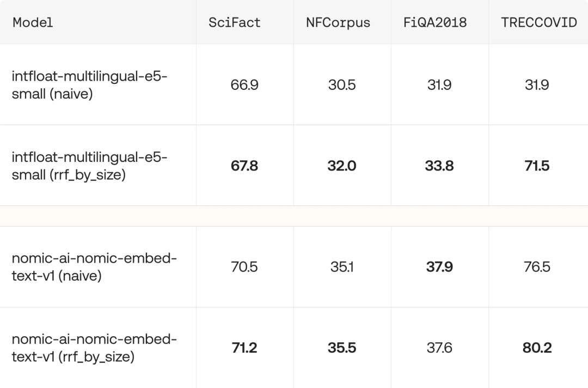
Task: Click the intfloat-multilingual-e5-small (naive) row label
Action: click(89, 85)
